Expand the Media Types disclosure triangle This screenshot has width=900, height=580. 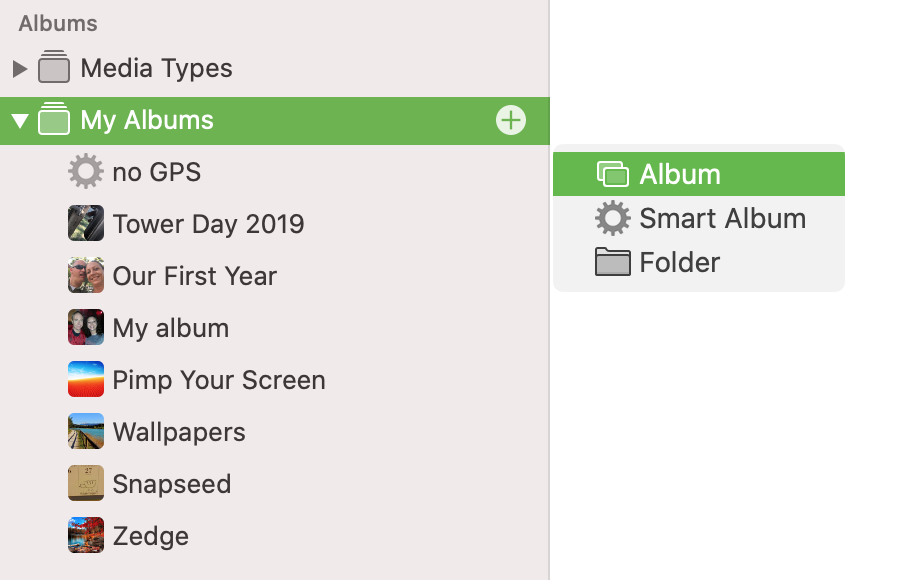coord(20,69)
